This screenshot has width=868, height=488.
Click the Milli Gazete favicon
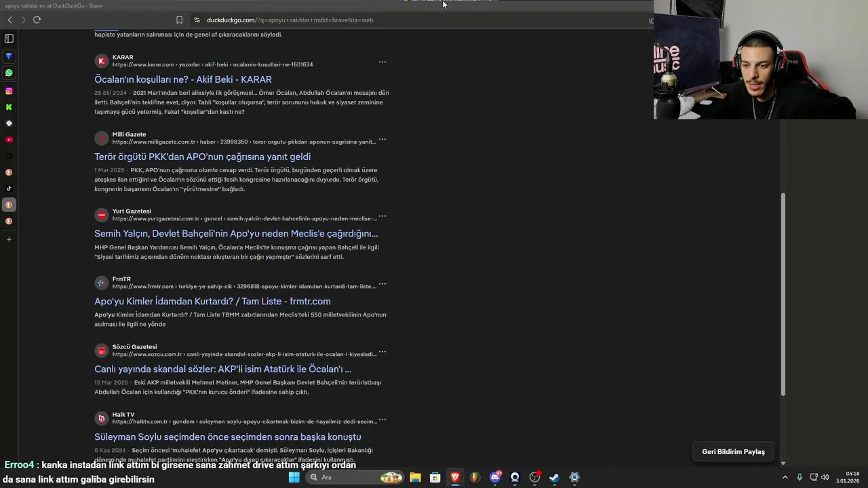click(x=102, y=138)
